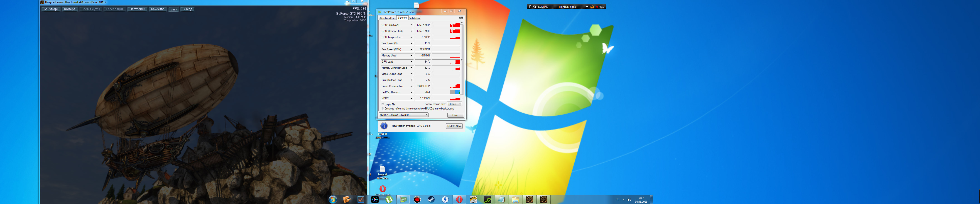980x204 pixels.
Task: Click the magnifier icon in the recorder bar
Action: tap(534, 7)
